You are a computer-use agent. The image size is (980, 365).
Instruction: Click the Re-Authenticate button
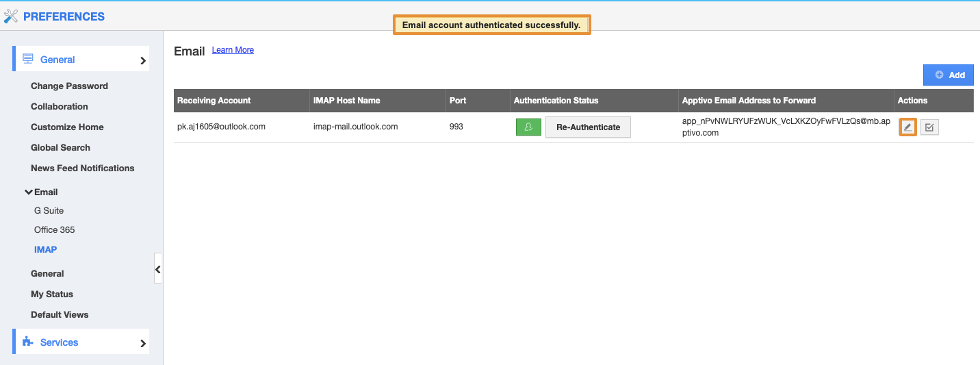588,127
